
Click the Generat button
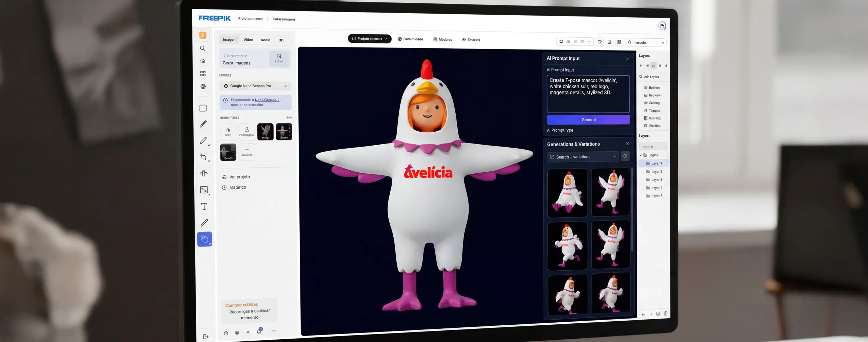click(588, 120)
